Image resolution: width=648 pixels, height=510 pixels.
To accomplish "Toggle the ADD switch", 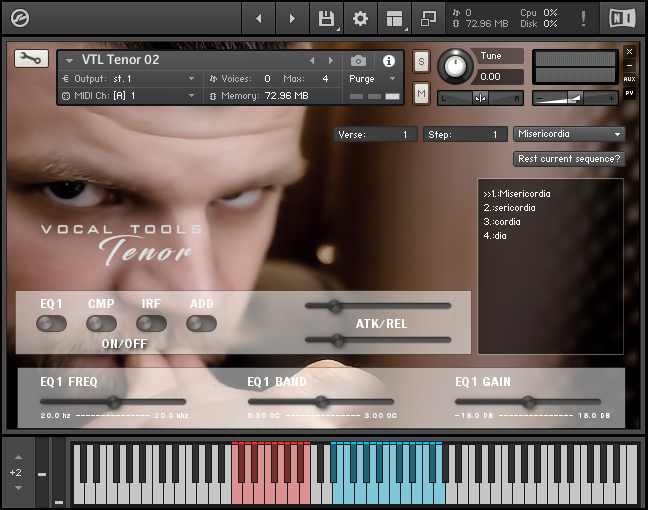I will pyautogui.click(x=201, y=323).
